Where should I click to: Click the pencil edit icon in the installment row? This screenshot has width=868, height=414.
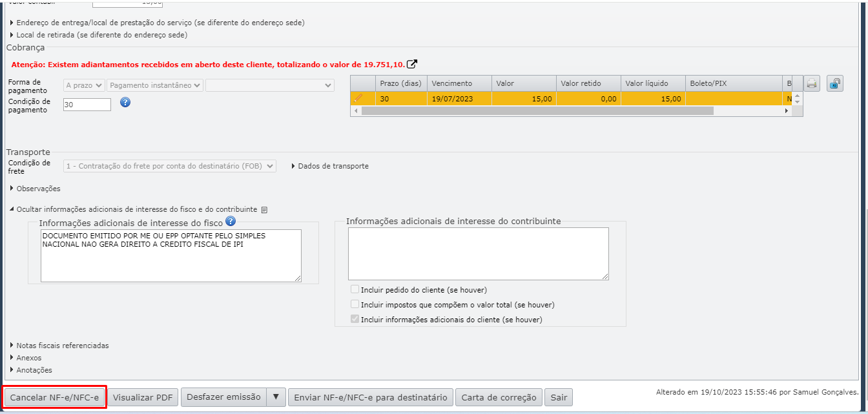[x=358, y=98]
